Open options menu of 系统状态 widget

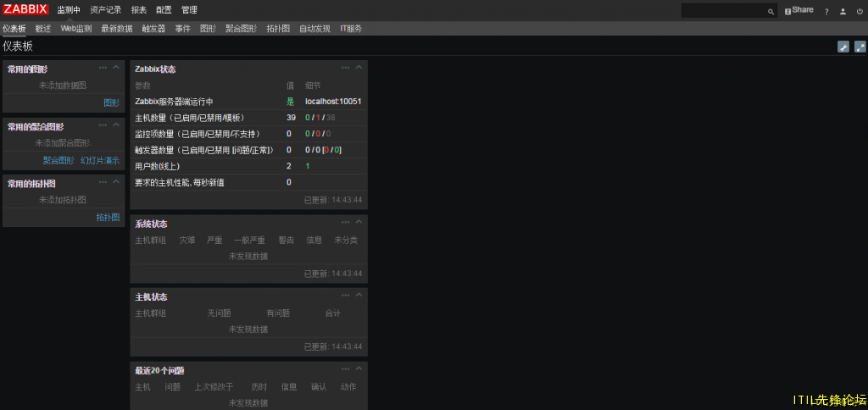pos(346,222)
